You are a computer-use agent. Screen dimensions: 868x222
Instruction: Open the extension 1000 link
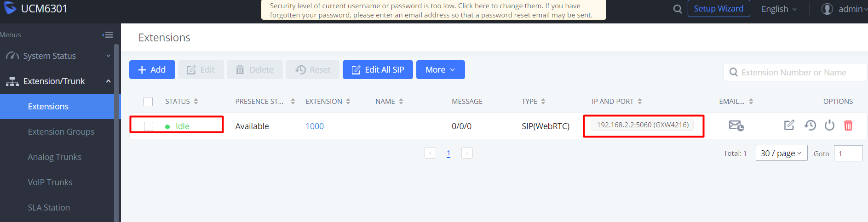[x=315, y=126]
